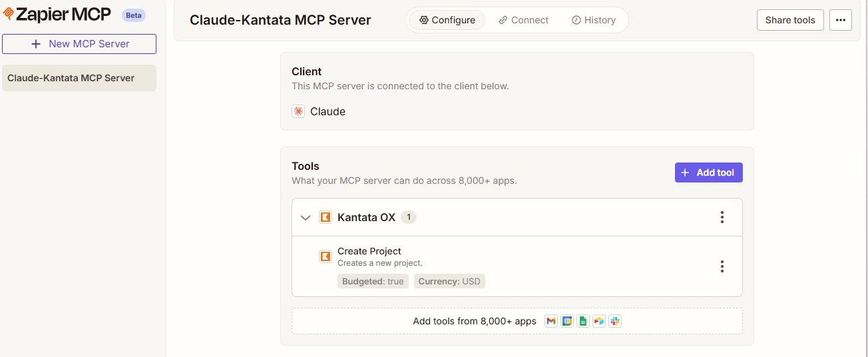868x357 pixels.
Task: Select Claude-Kantata MCP Server in sidebar
Action: coord(79,78)
